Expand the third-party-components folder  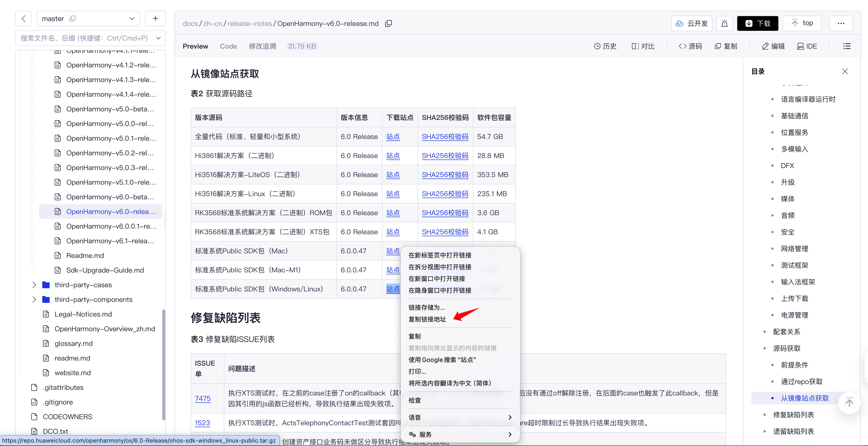coord(34,299)
